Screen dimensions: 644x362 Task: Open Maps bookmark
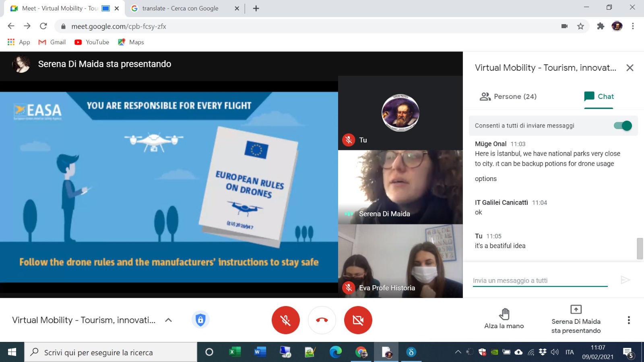pos(131,42)
